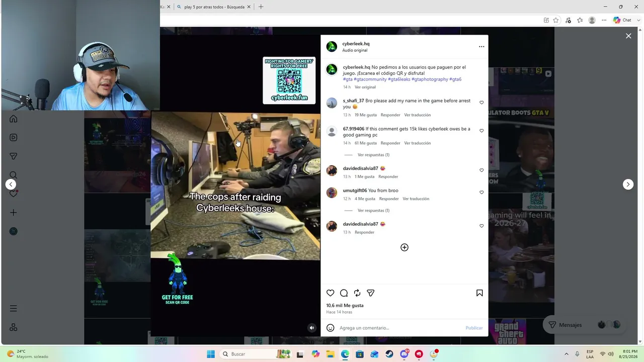Click the comment speech-bubble icon under the post
The image size is (644, 362).
tap(344, 293)
